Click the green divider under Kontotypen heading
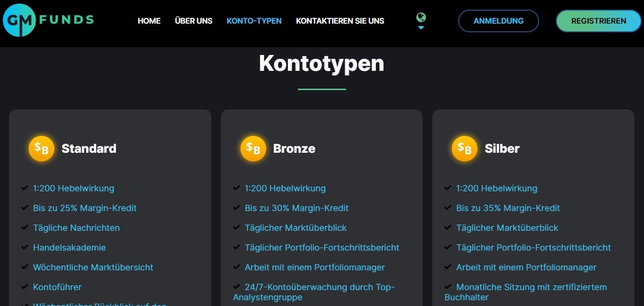Viewport: 644px width, 306px height. [x=322, y=89]
